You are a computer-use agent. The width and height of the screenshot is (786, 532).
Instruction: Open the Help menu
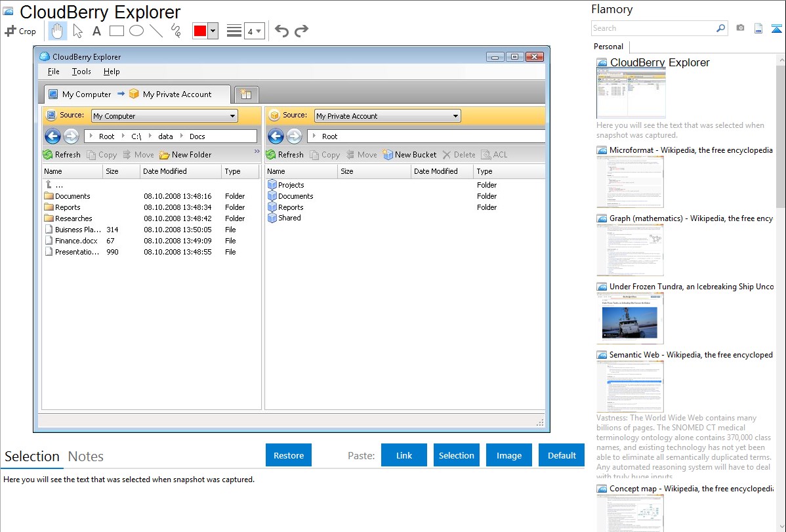coord(112,72)
